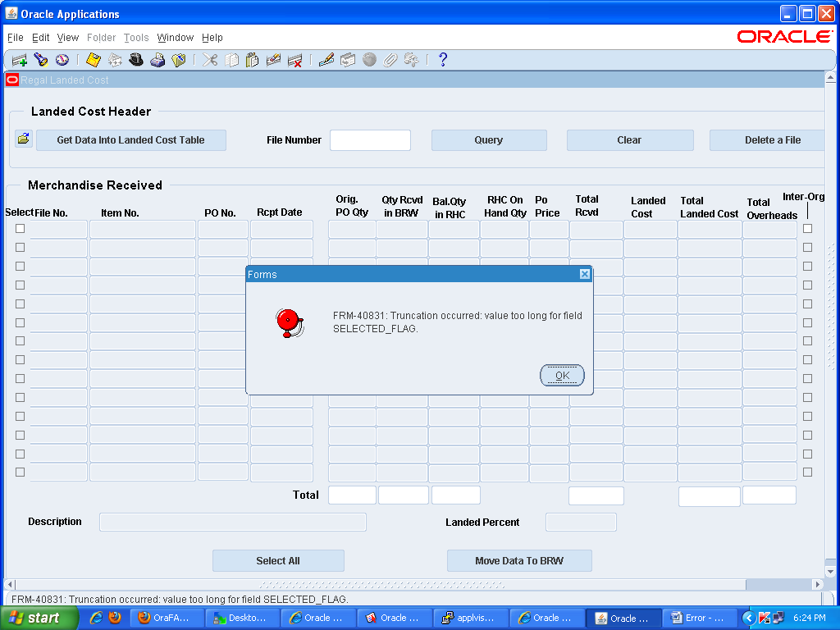Check the last row Select checkbox
This screenshot has height=630, width=840.
(21, 472)
